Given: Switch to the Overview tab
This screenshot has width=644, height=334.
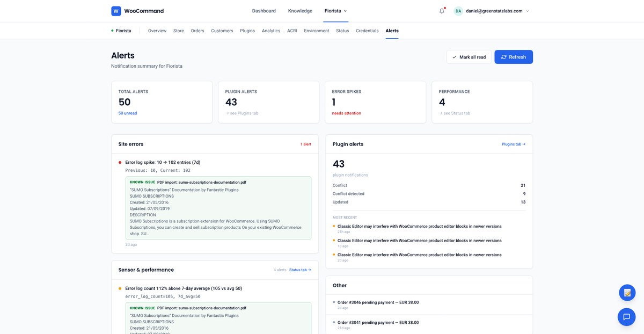Looking at the screenshot, I should (157, 31).
